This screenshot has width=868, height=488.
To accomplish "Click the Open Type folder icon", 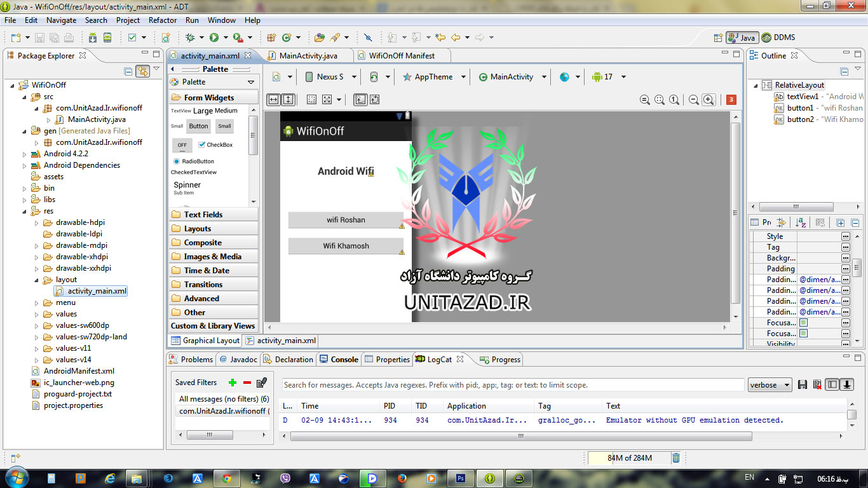I will (x=320, y=37).
